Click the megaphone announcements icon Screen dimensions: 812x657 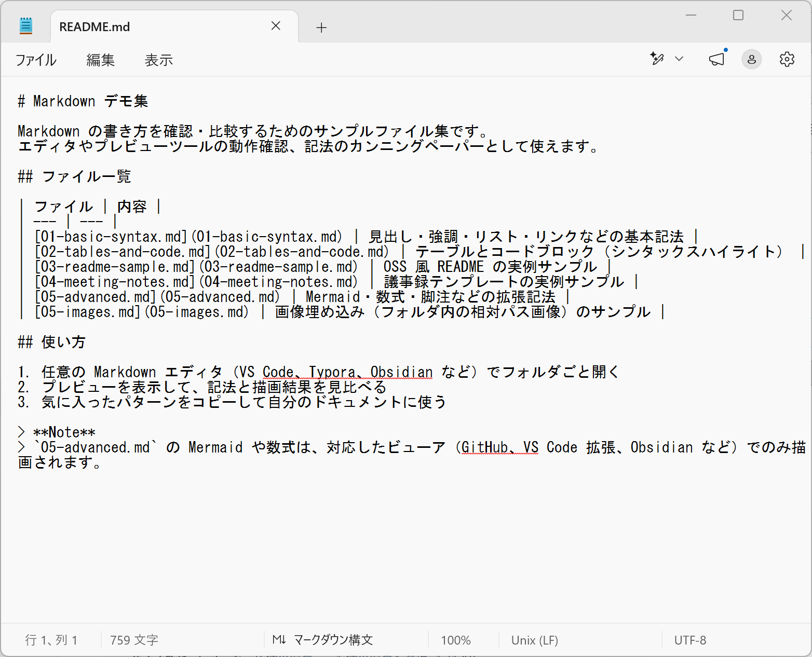click(x=716, y=59)
